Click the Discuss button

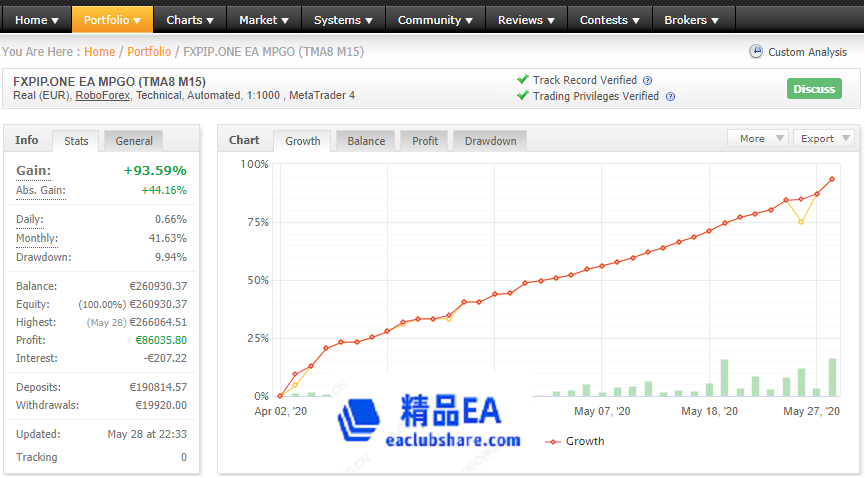click(x=814, y=89)
